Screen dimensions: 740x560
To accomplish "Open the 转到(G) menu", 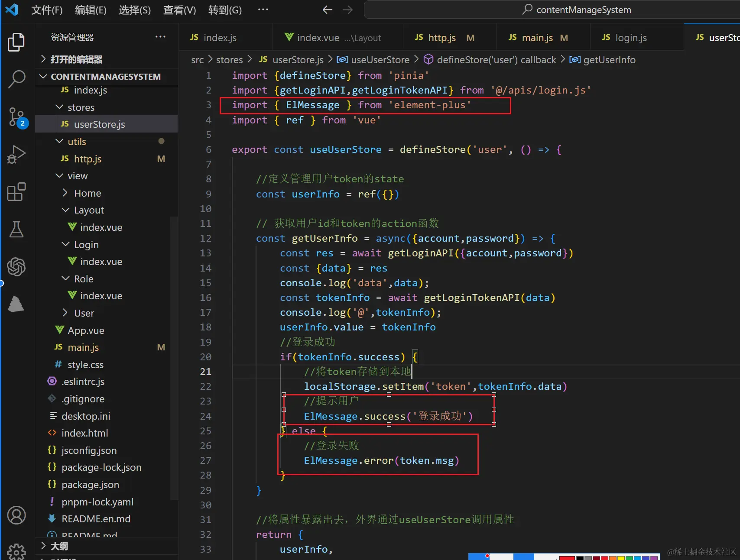I will (225, 10).
